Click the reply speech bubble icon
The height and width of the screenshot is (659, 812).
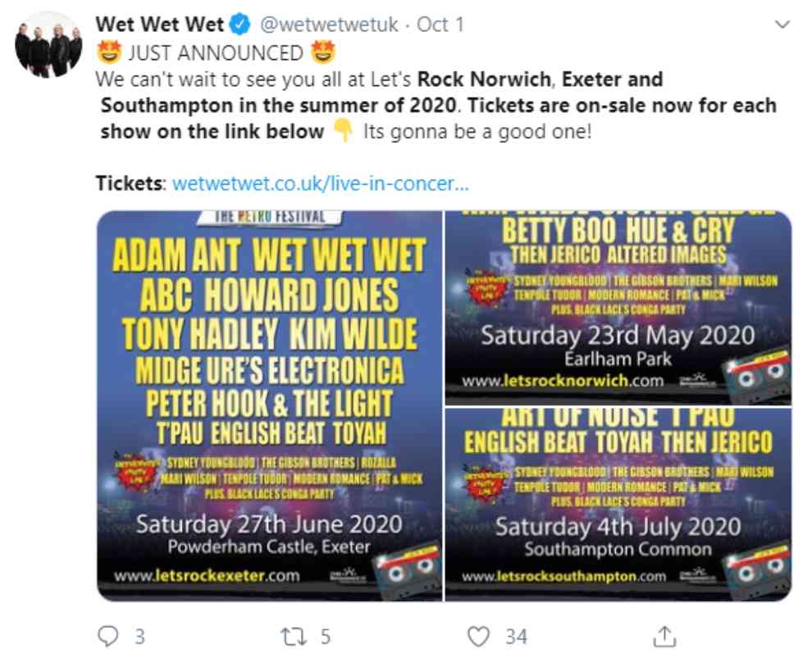[x=108, y=636]
